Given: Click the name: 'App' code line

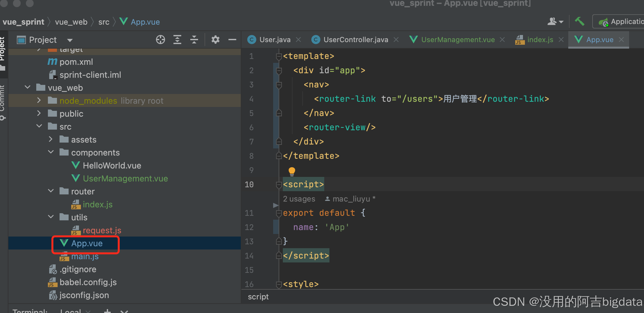Looking at the screenshot, I should tap(321, 227).
